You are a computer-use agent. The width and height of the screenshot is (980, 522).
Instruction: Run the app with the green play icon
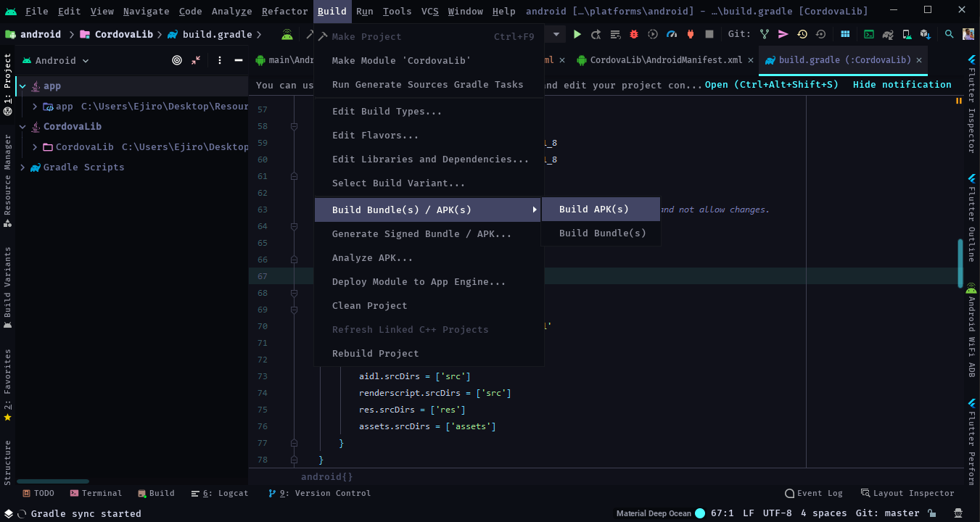tap(577, 34)
